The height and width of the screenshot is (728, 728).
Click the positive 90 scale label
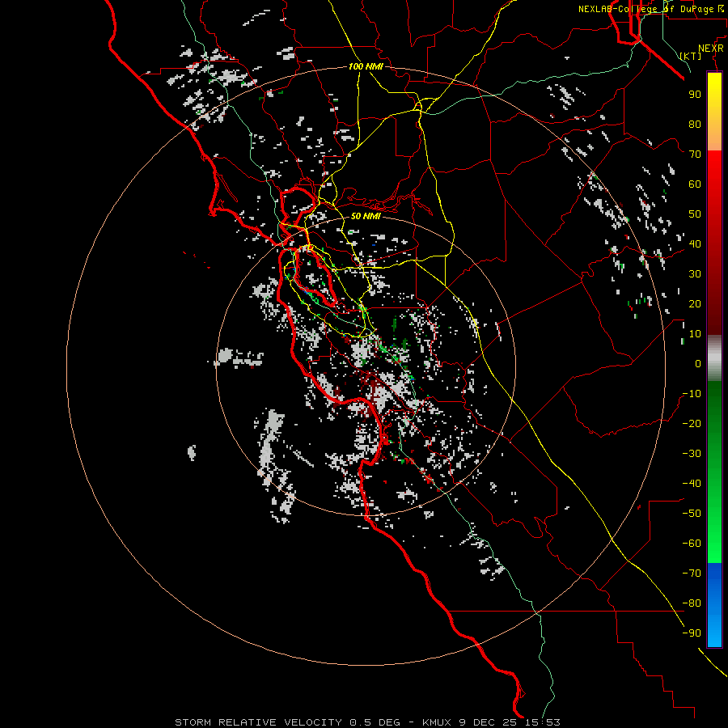[x=695, y=95]
